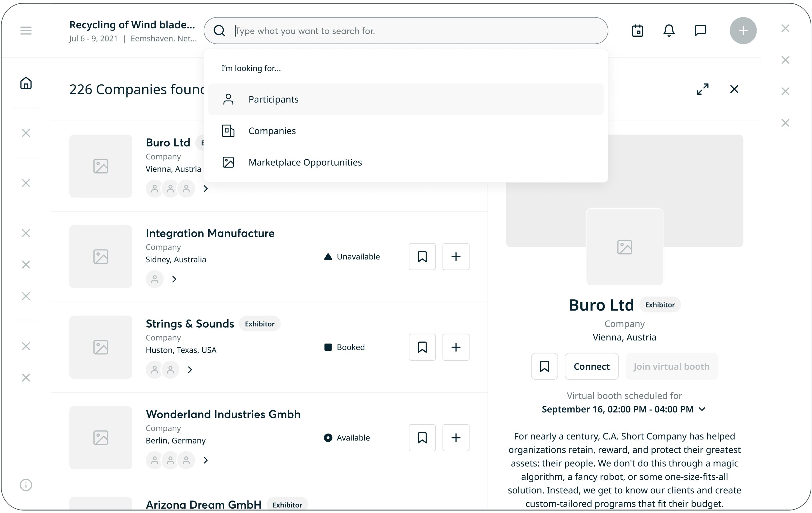
Task: Open the Strings & Sounds logo thumbnail
Action: pos(101,347)
